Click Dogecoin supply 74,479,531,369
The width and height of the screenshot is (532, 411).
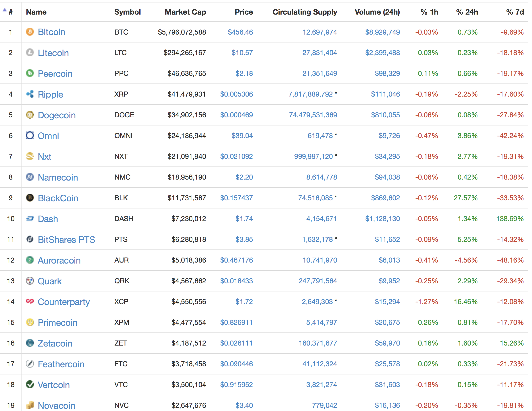[x=313, y=115]
